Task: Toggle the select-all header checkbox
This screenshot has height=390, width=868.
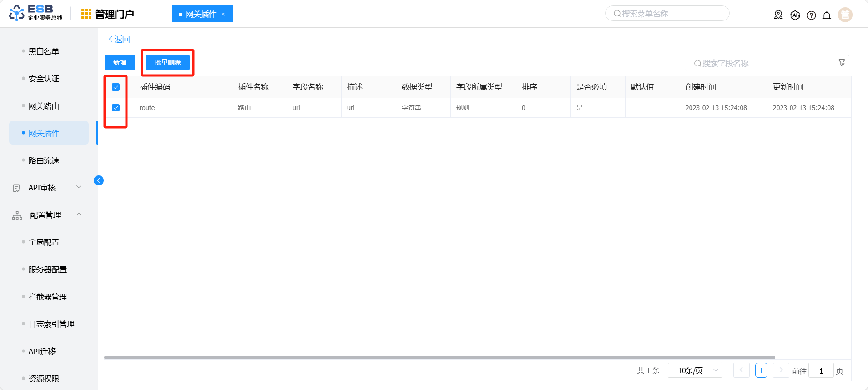Action: click(x=116, y=87)
